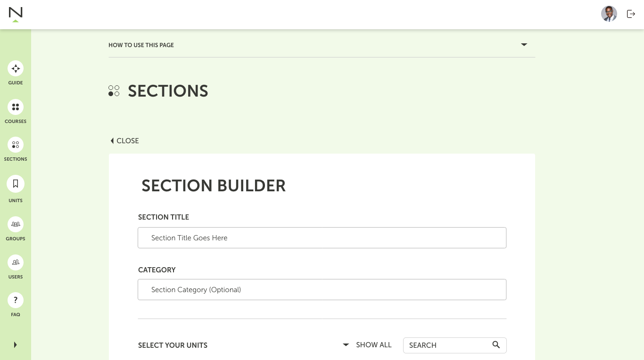This screenshot has width=644, height=360.
Task: Focus the Section Category input field
Action: (x=322, y=290)
